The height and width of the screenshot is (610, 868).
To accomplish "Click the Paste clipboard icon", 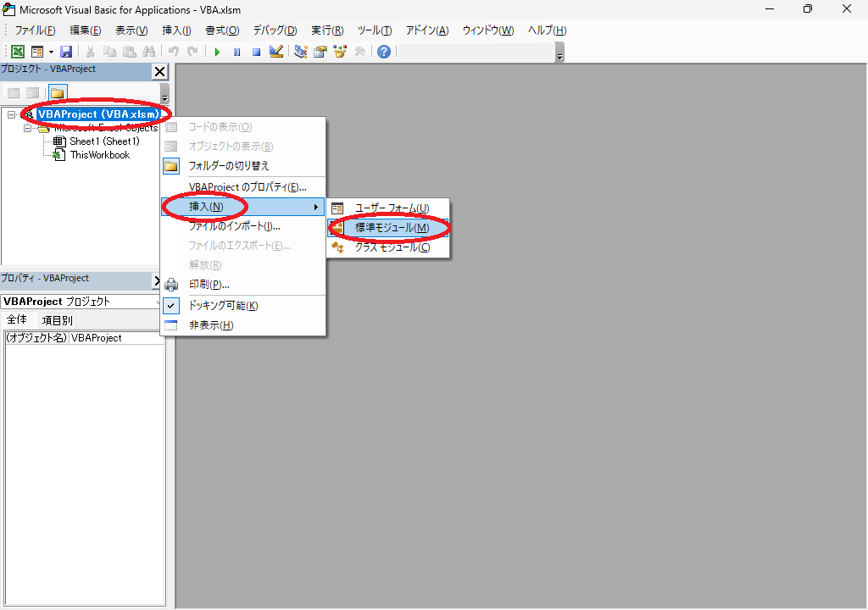I will [x=130, y=52].
